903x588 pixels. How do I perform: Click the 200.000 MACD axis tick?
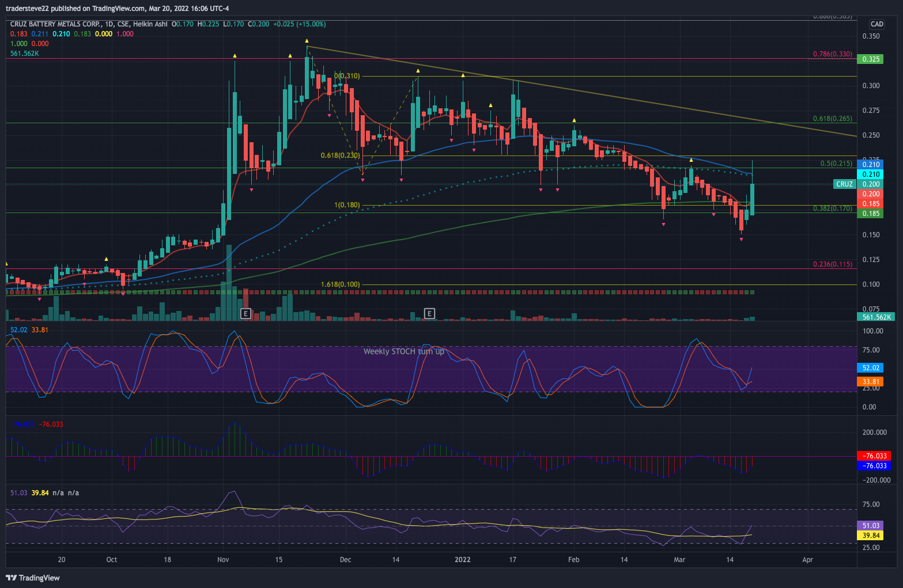tap(874, 433)
